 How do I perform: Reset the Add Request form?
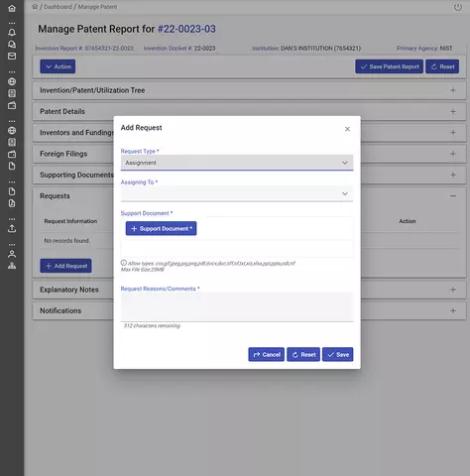[x=303, y=354]
